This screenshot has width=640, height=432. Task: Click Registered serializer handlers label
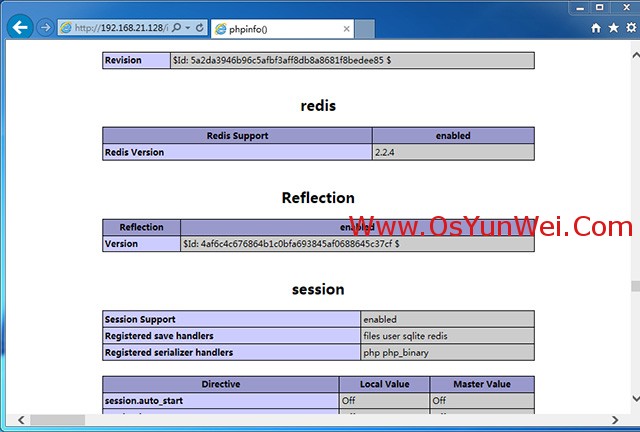pos(169,352)
